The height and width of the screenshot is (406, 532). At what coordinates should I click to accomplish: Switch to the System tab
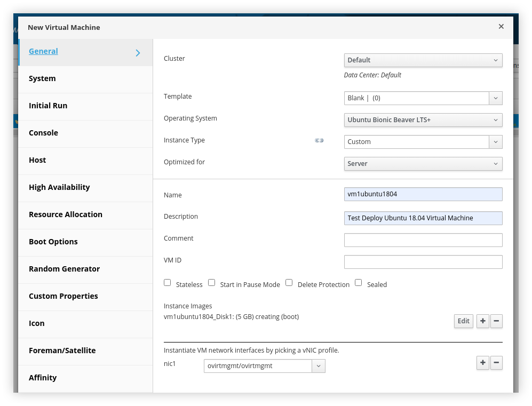click(42, 78)
